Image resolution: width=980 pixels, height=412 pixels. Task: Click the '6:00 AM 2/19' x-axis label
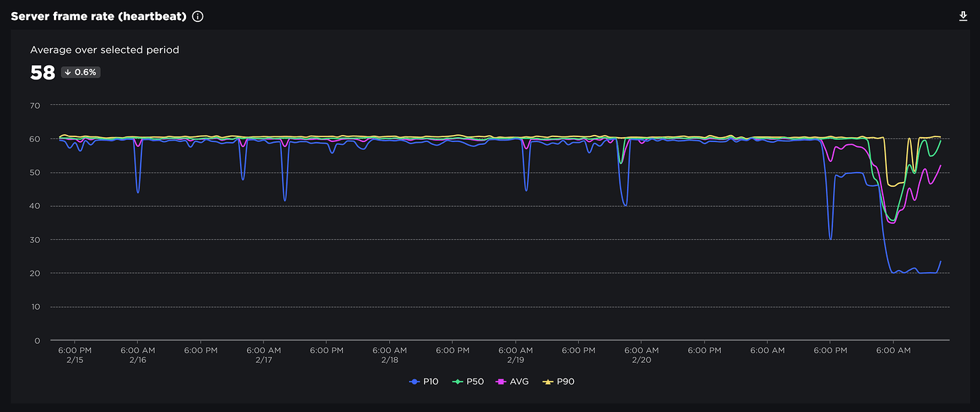(516, 355)
